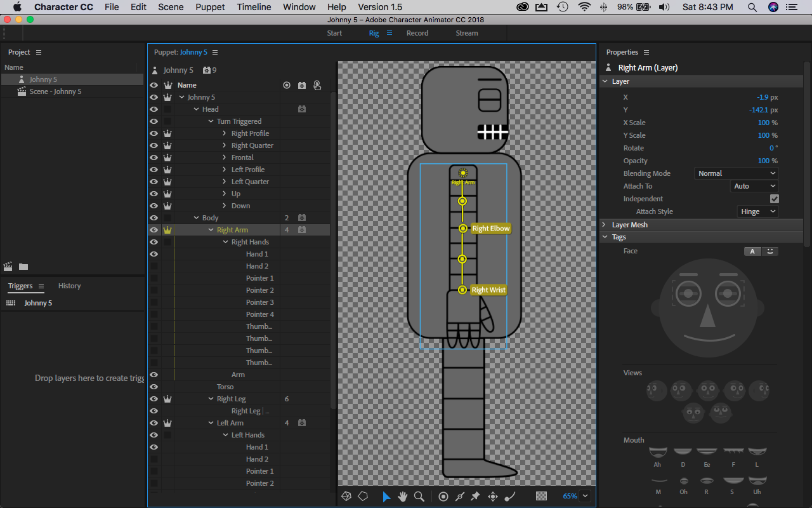
Task: Switch to the Record workspace
Action: tap(417, 33)
